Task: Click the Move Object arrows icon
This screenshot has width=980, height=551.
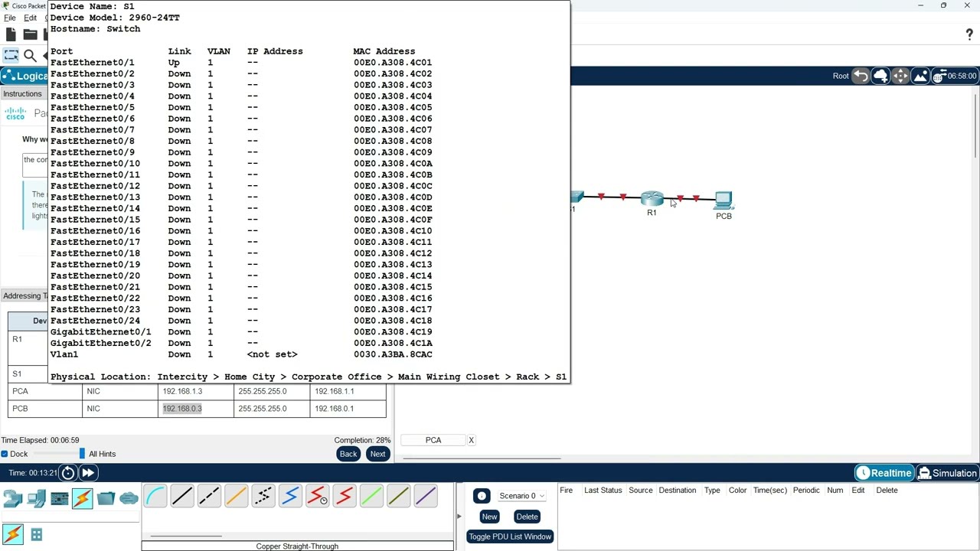Action: (x=900, y=76)
